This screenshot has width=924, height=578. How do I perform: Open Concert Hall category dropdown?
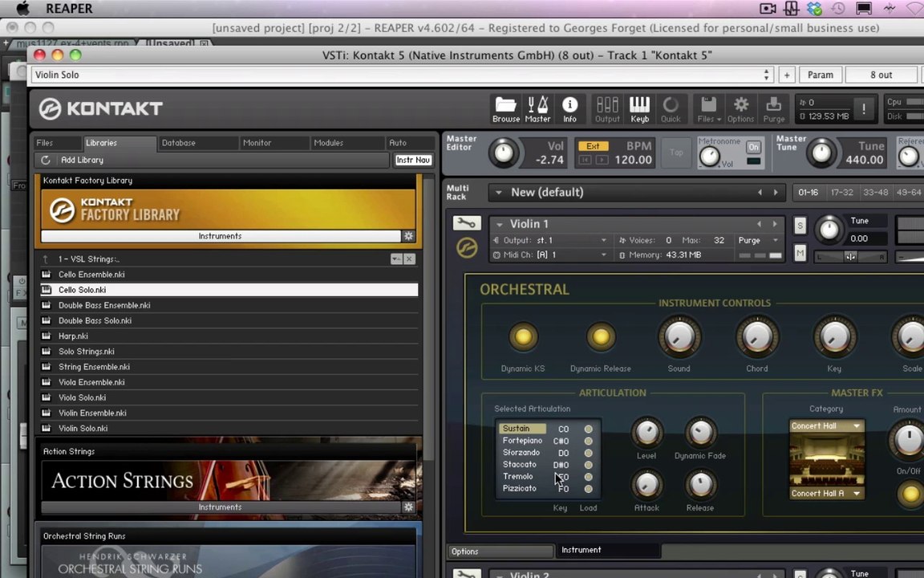pos(826,425)
